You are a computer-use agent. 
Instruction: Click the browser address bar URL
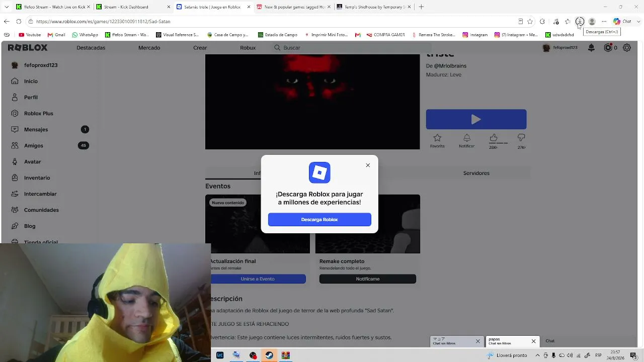pyautogui.click(x=103, y=22)
